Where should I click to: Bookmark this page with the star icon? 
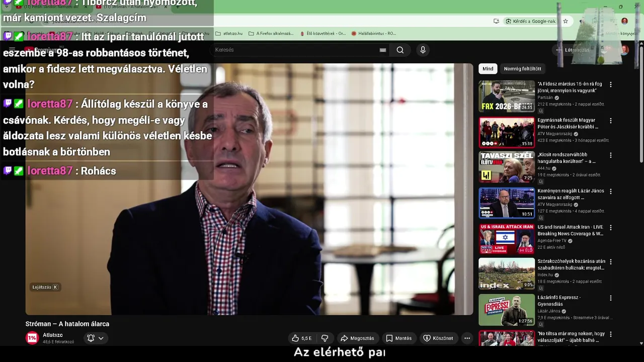point(566,21)
